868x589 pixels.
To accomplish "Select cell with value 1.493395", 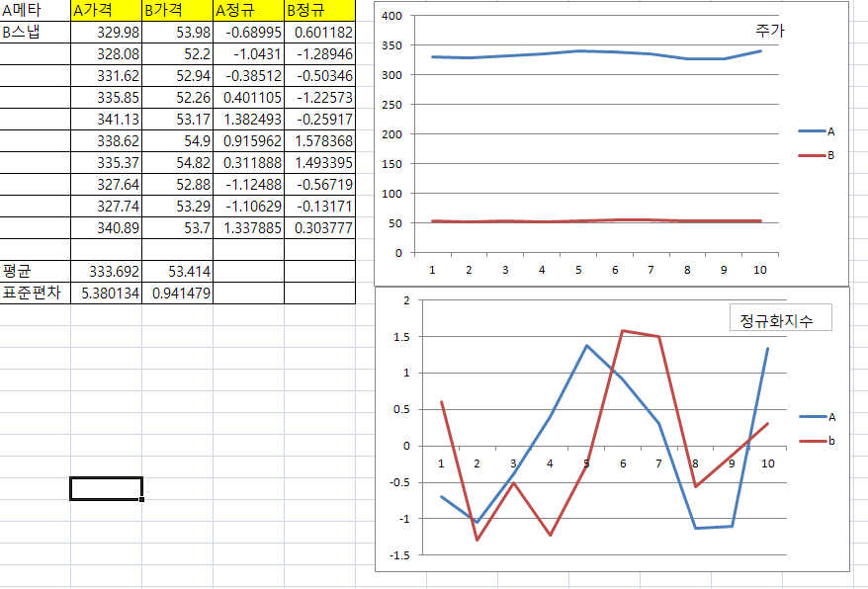I will (319, 163).
